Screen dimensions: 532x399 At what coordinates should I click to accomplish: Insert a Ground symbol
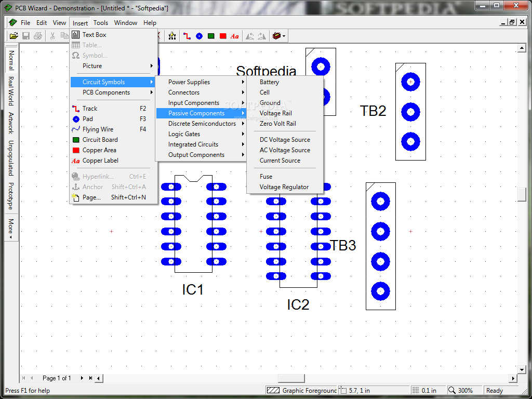click(x=285, y=103)
